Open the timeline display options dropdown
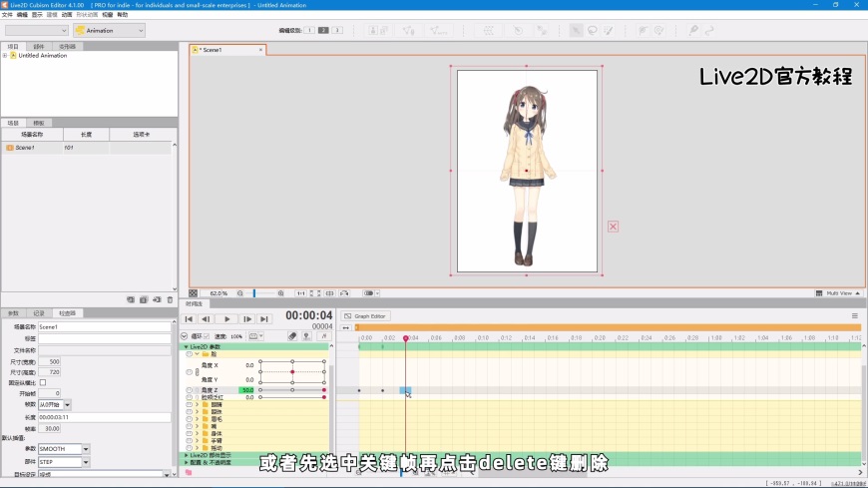 coord(255,336)
